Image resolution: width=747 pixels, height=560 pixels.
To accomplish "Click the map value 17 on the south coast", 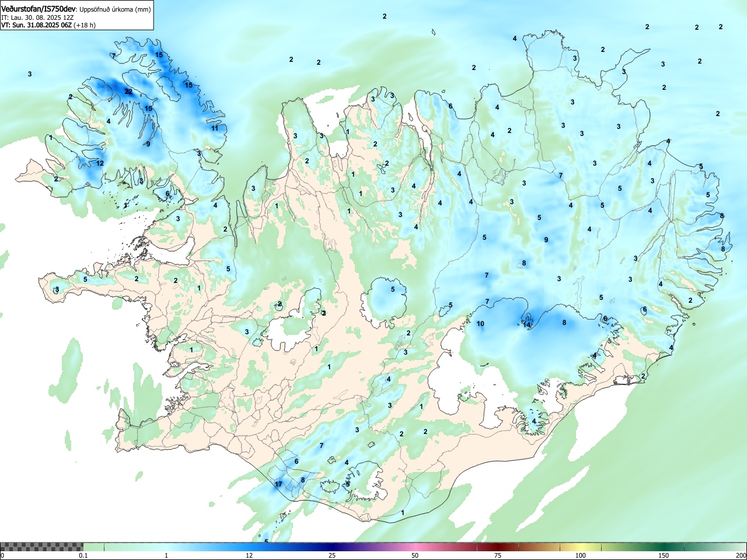I will [278, 484].
